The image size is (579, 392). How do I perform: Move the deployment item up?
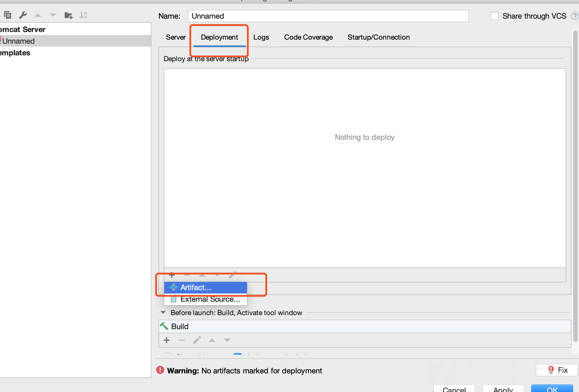click(202, 275)
